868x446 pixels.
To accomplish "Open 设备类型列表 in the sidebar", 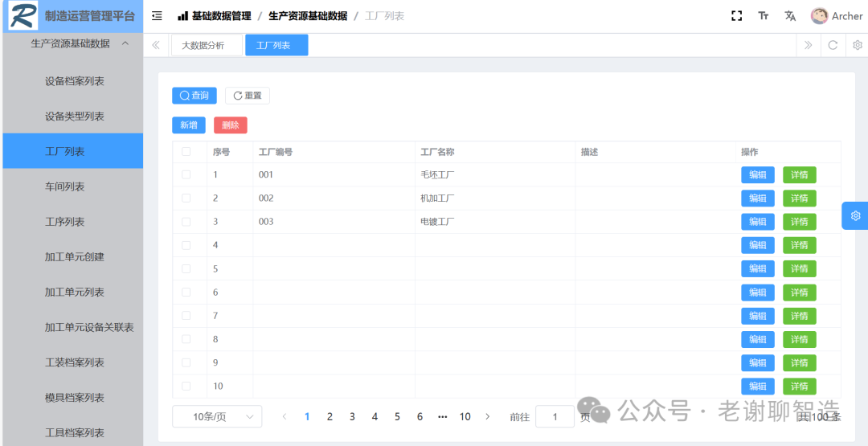I will pyautogui.click(x=73, y=117).
